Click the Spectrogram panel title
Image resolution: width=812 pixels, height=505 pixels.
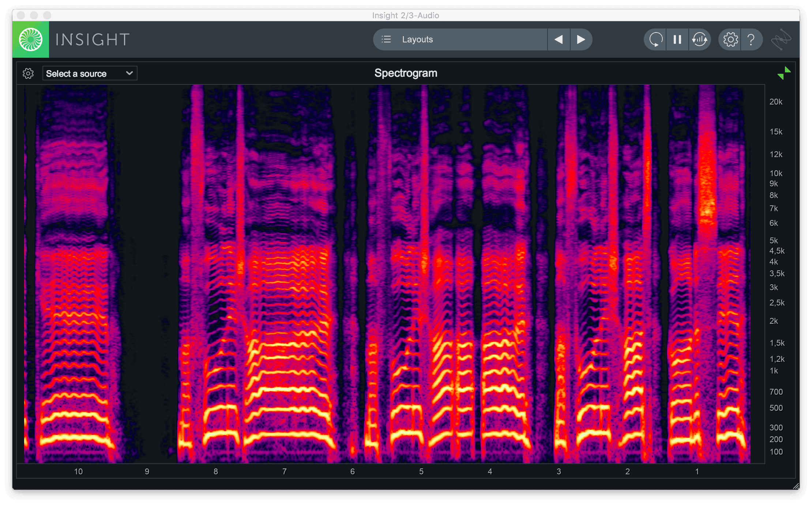(x=406, y=73)
